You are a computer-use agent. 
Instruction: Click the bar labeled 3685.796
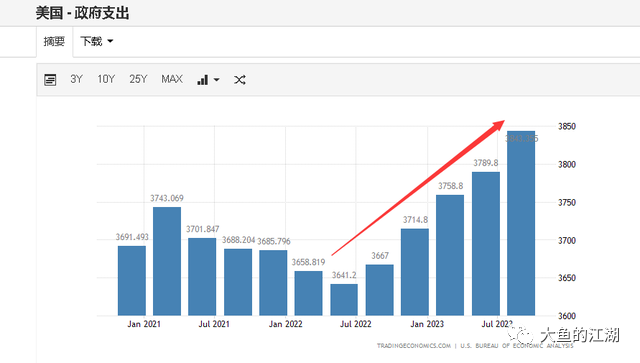pyautogui.click(x=273, y=283)
